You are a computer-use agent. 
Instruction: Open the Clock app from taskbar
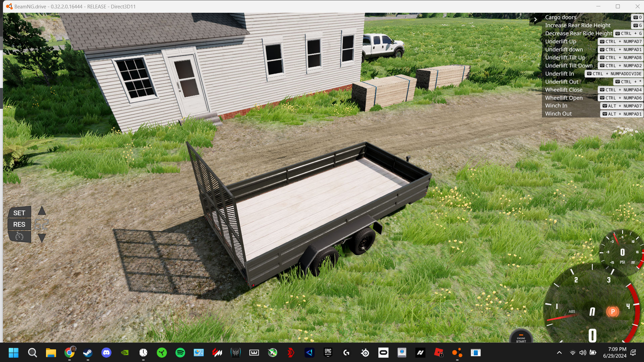pos(143,353)
